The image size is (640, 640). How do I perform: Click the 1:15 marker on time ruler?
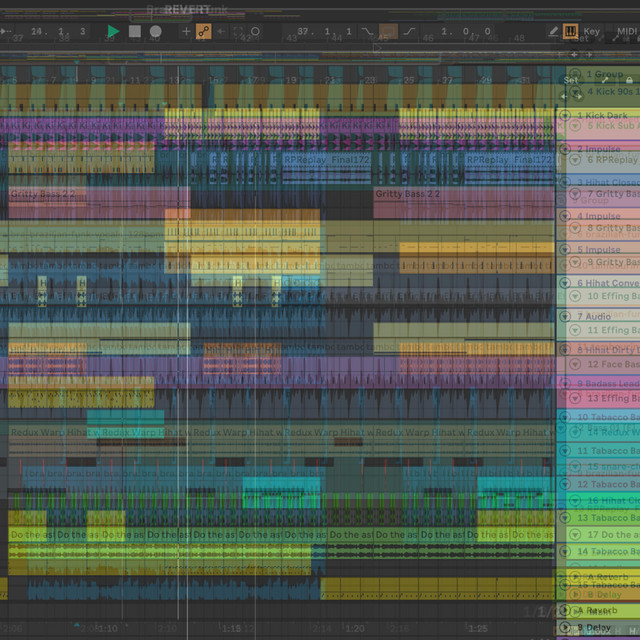232,629
